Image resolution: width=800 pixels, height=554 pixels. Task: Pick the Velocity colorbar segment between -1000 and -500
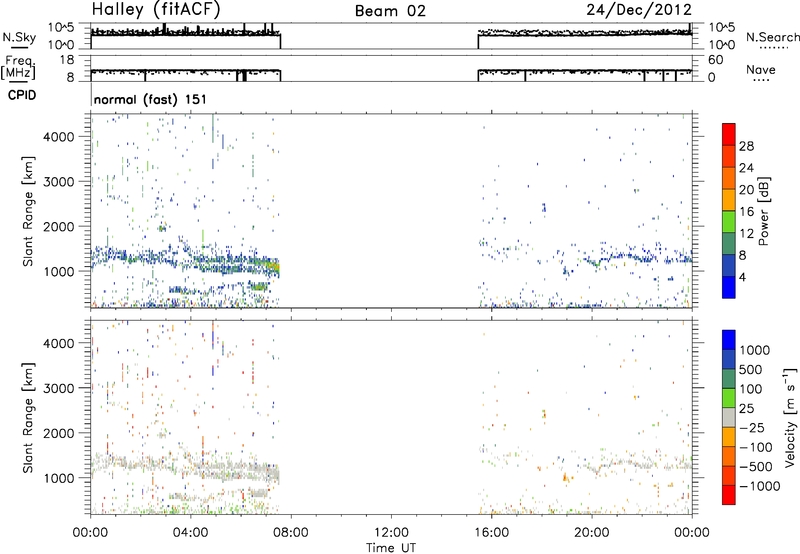pyautogui.click(x=729, y=475)
